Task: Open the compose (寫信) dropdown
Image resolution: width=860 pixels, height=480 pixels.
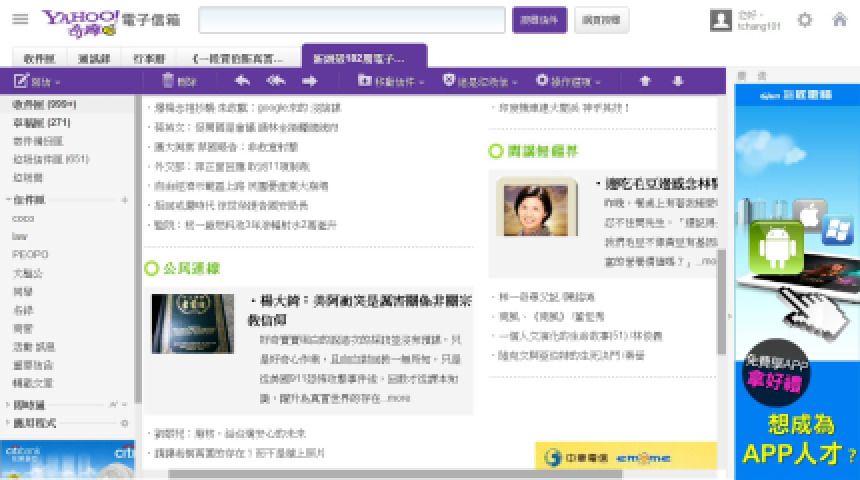Action: (38, 81)
